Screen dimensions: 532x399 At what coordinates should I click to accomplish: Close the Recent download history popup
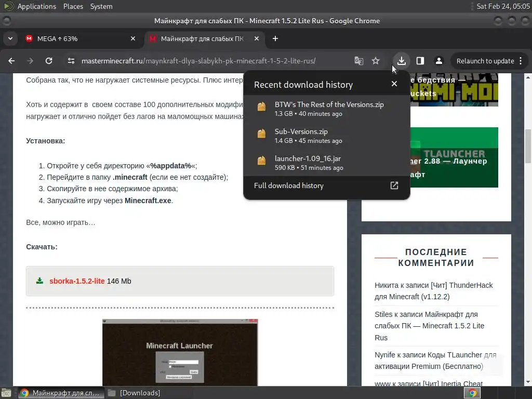click(394, 84)
